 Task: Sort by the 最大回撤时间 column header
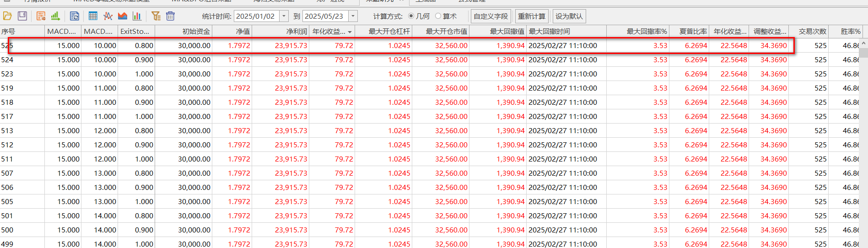566,32
